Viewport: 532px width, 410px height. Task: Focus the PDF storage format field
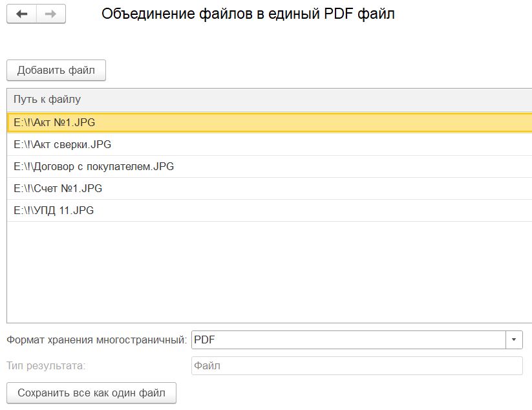pyautogui.click(x=348, y=340)
